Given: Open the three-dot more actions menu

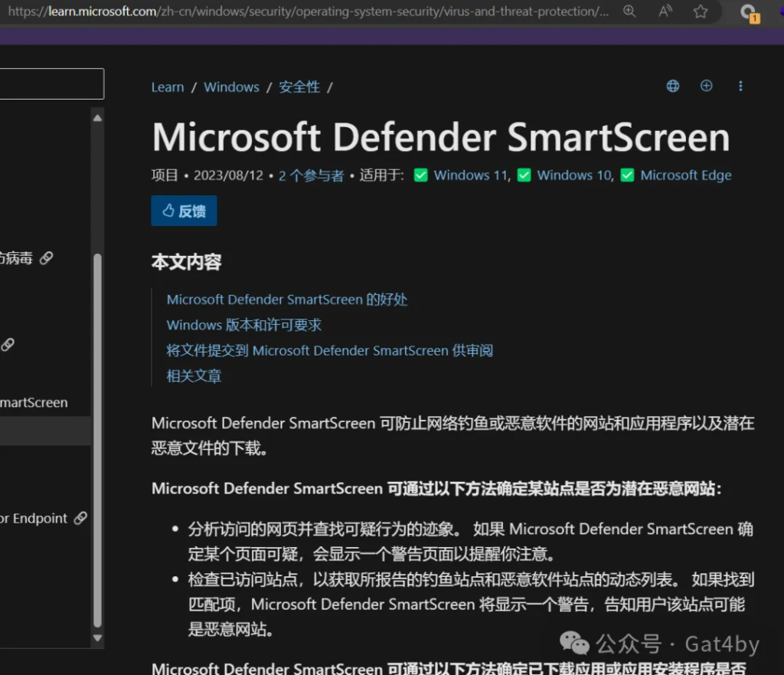Looking at the screenshot, I should (740, 86).
